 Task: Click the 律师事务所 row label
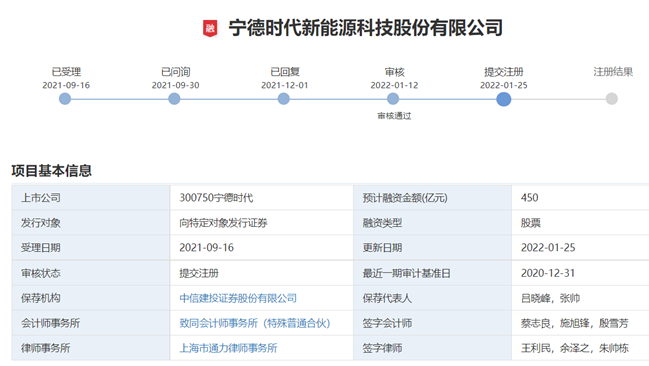pos(91,348)
